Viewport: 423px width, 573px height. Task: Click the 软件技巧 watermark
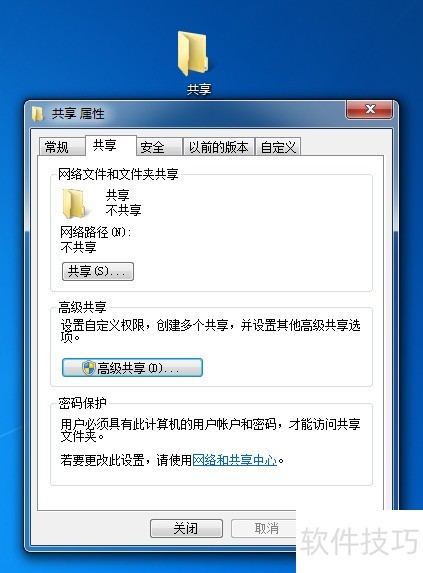(359, 542)
